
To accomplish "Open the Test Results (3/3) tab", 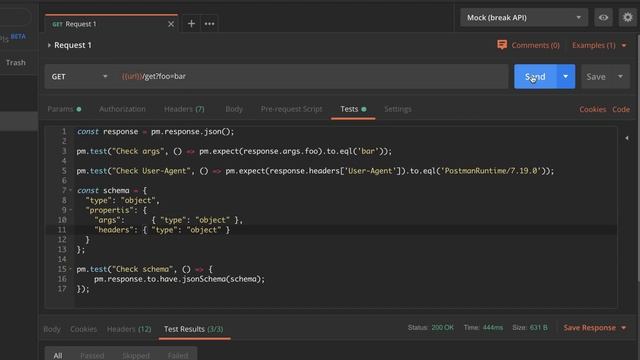I will coord(193,329).
